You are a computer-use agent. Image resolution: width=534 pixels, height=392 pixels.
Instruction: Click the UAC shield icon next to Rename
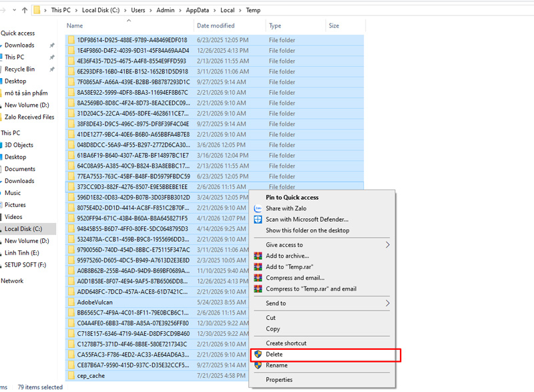258,365
